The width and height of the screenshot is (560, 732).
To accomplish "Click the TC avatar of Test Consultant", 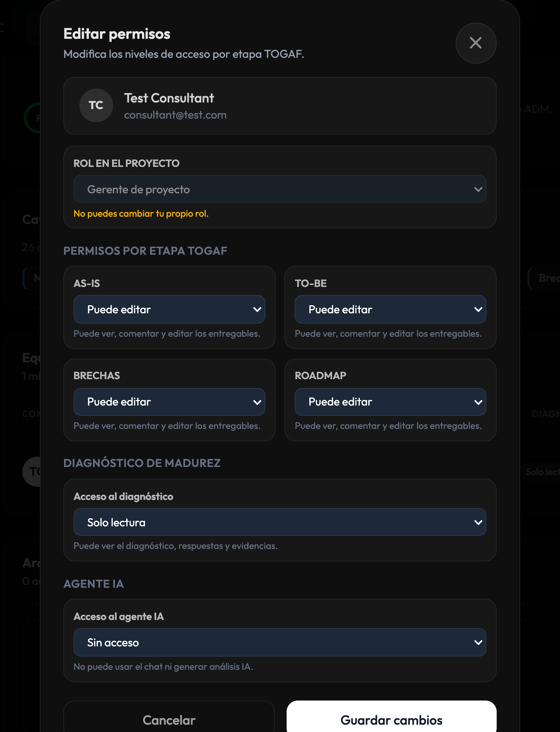I will pyautogui.click(x=96, y=105).
